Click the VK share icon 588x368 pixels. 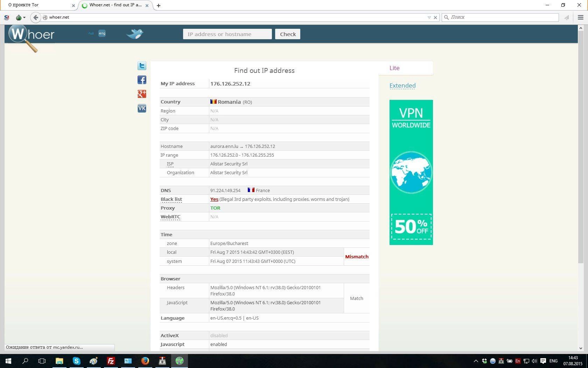[x=142, y=108]
